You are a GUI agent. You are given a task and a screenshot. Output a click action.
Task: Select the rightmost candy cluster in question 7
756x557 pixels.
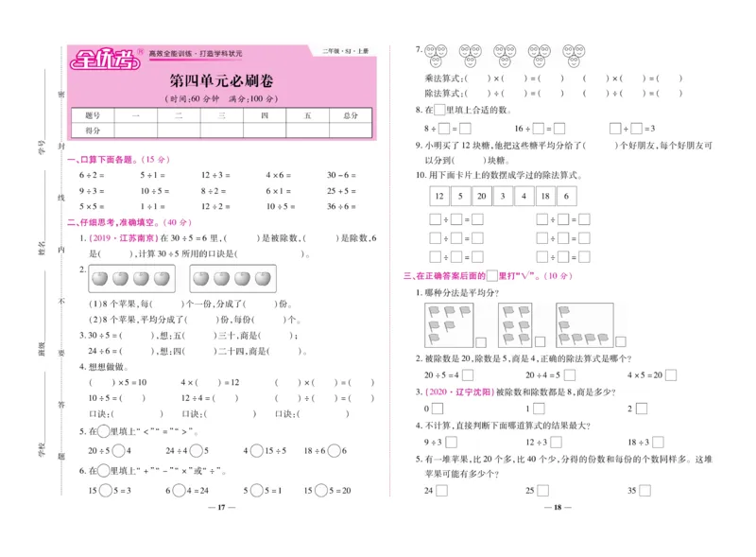pyautogui.click(x=573, y=55)
